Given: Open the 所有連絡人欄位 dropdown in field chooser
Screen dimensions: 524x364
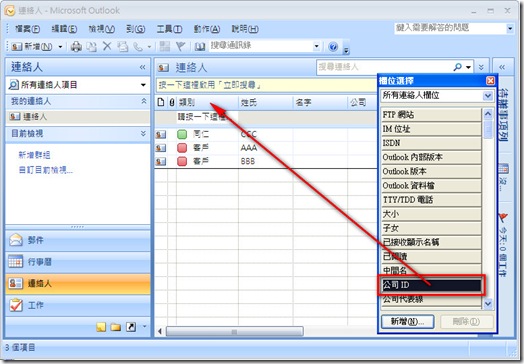Looking at the screenshot, I should click(488, 96).
